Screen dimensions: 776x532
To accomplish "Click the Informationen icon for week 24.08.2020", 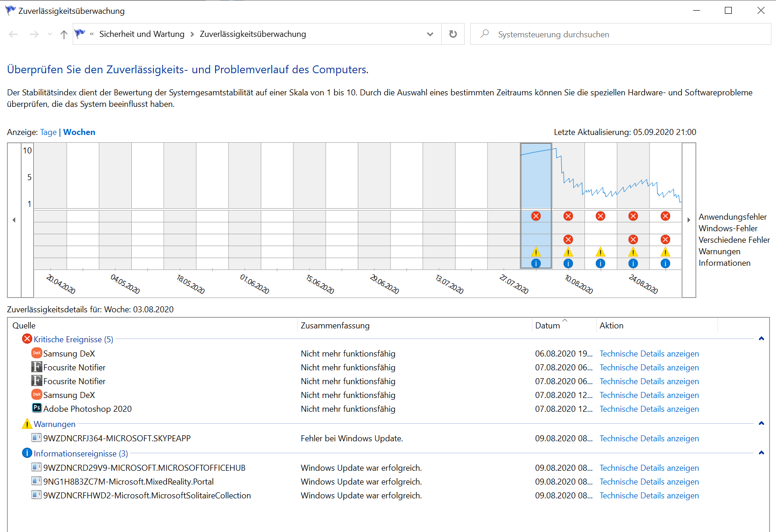I will tap(633, 263).
